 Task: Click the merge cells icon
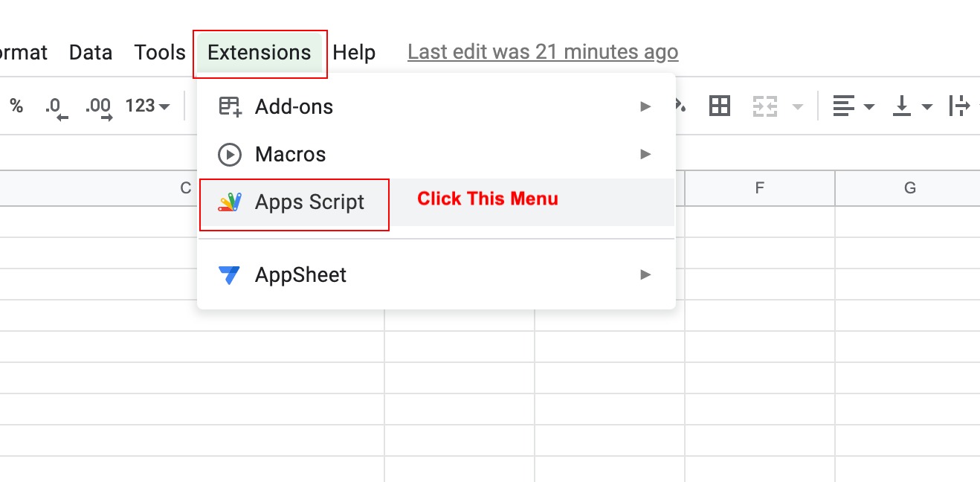tap(766, 106)
